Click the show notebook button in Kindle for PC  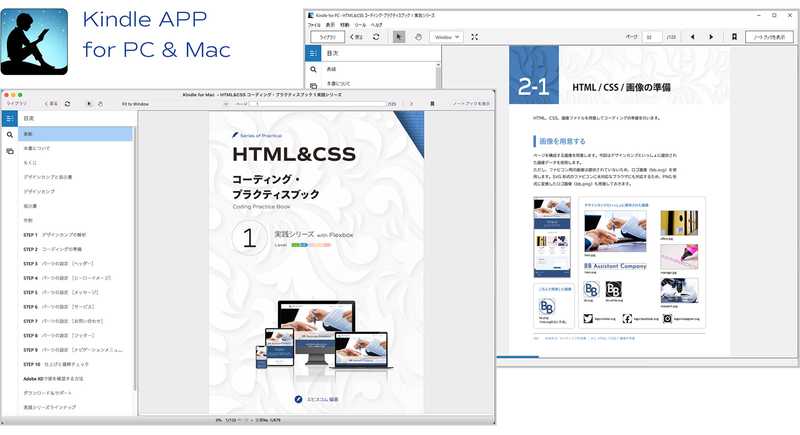[x=769, y=37]
